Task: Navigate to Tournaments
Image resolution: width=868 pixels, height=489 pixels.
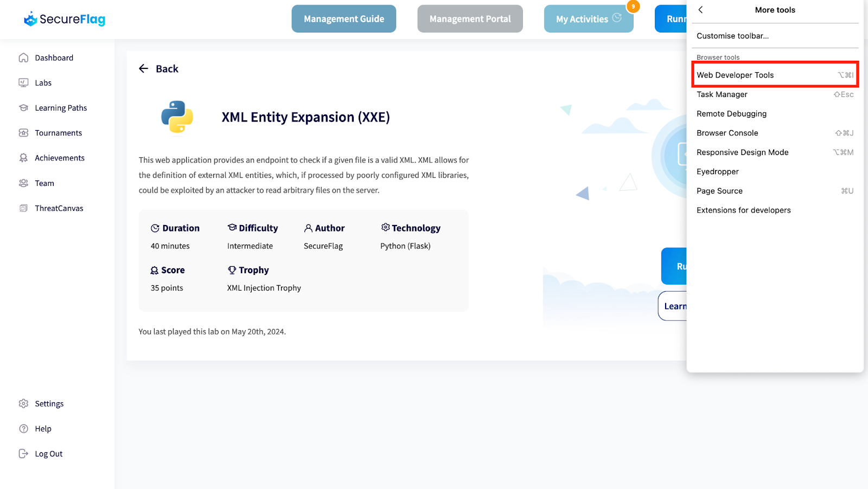Action: pos(59,133)
